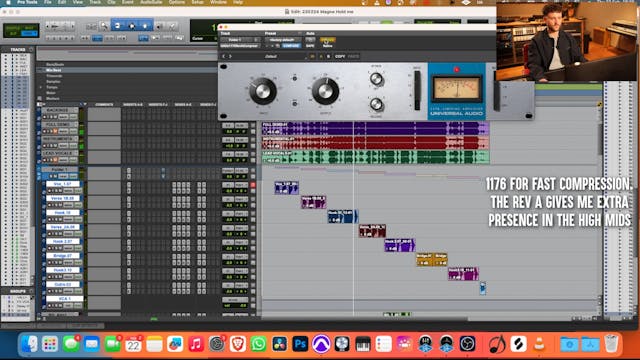Select preset slot B in plugin header
The height and width of the screenshot is (360, 640).
[x=328, y=56]
